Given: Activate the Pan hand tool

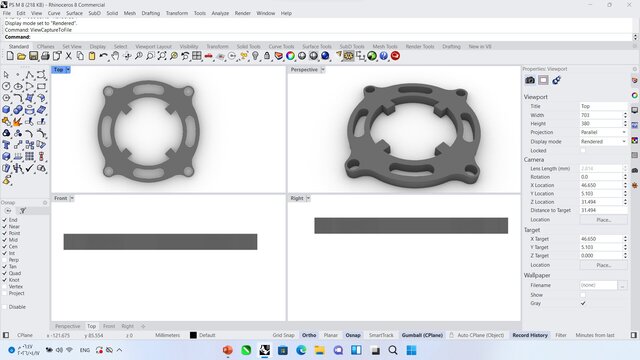Looking at the screenshot, I should click(115, 56).
